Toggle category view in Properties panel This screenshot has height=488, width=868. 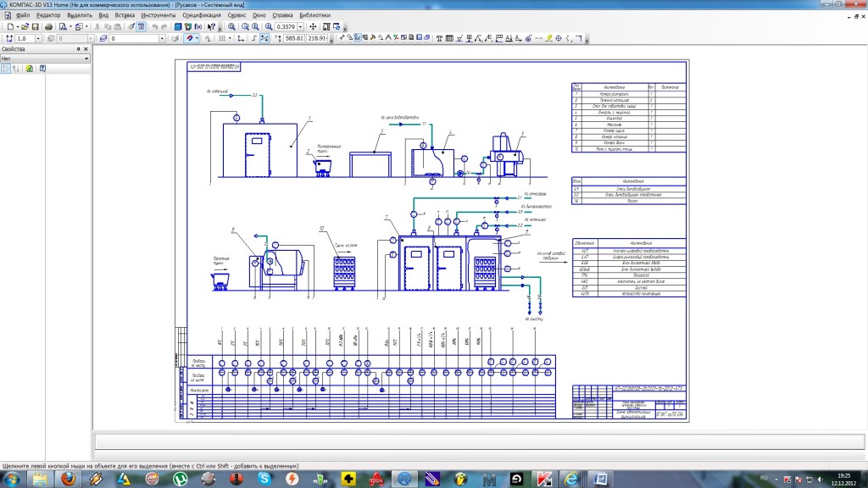pyautogui.click(x=6, y=69)
